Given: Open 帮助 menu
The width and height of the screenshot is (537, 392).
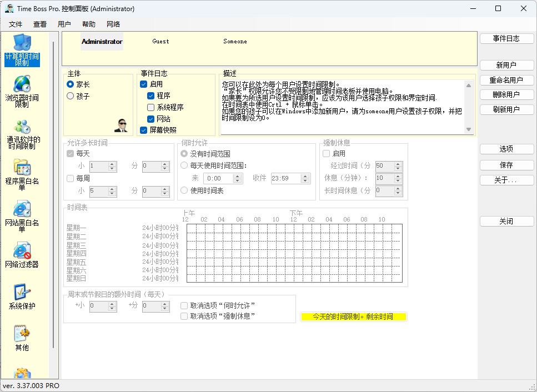Looking at the screenshot, I should pos(89,24).
